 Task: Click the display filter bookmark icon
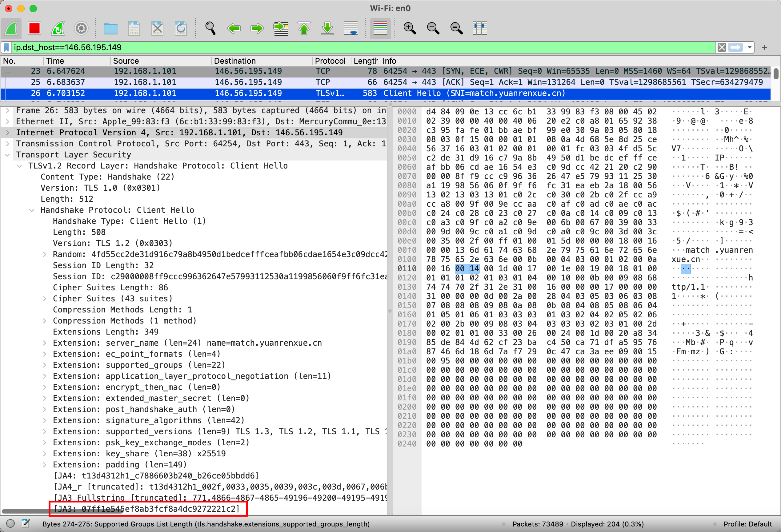point(6,47)
